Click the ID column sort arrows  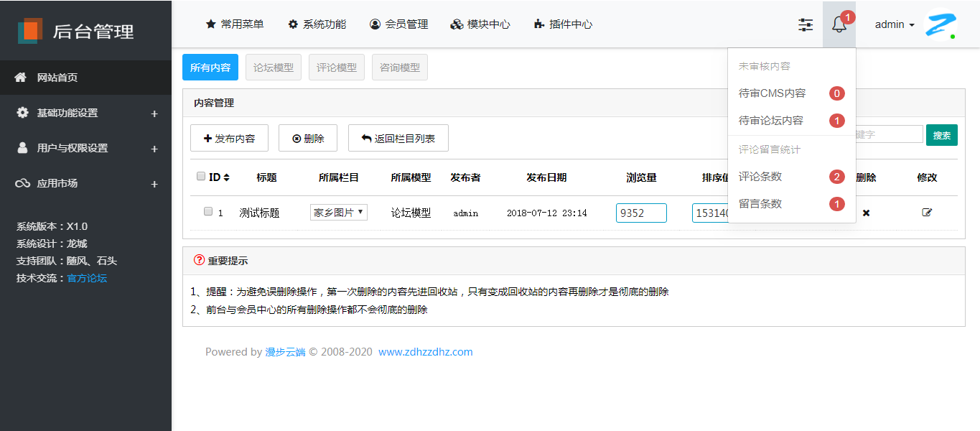[x=227, y=177]
